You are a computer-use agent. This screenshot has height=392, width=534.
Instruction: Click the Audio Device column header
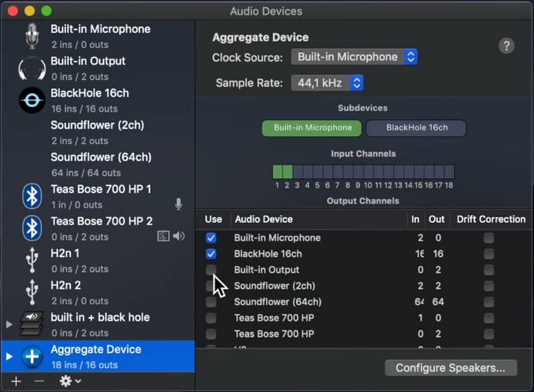pyautogui.click(x=264, y=219)
